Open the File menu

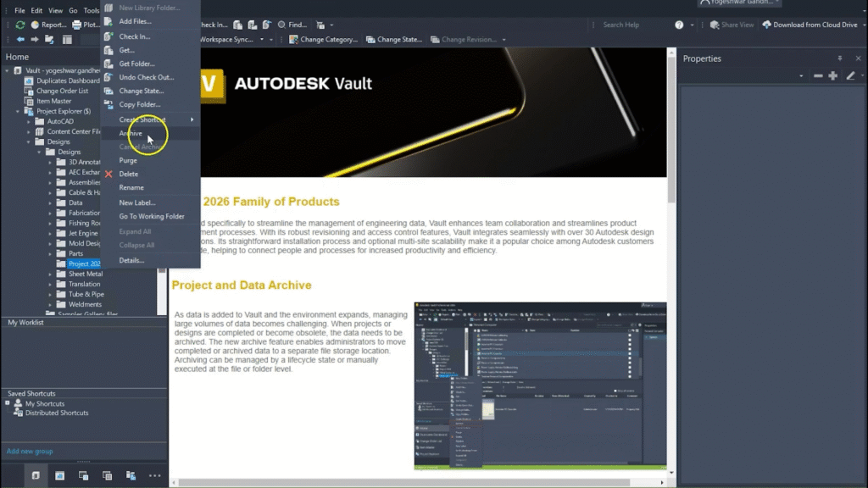click(19, 10)
